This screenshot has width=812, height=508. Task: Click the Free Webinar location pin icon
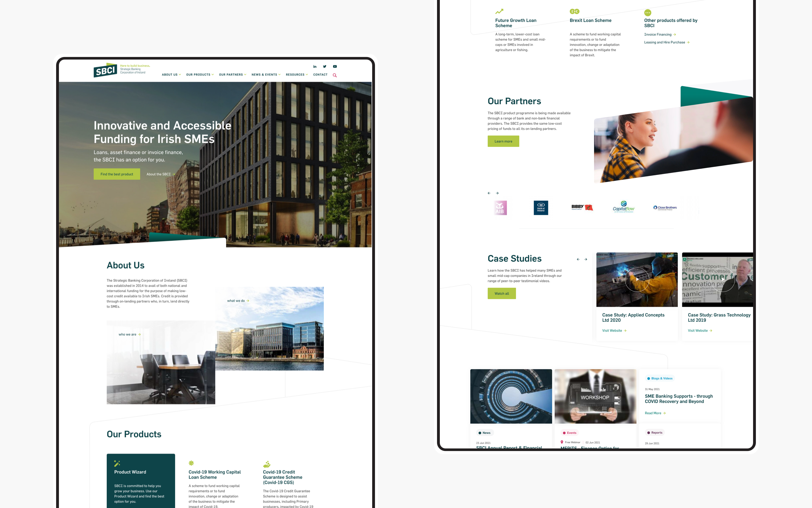pyautogui.click(x=562, y=442)
